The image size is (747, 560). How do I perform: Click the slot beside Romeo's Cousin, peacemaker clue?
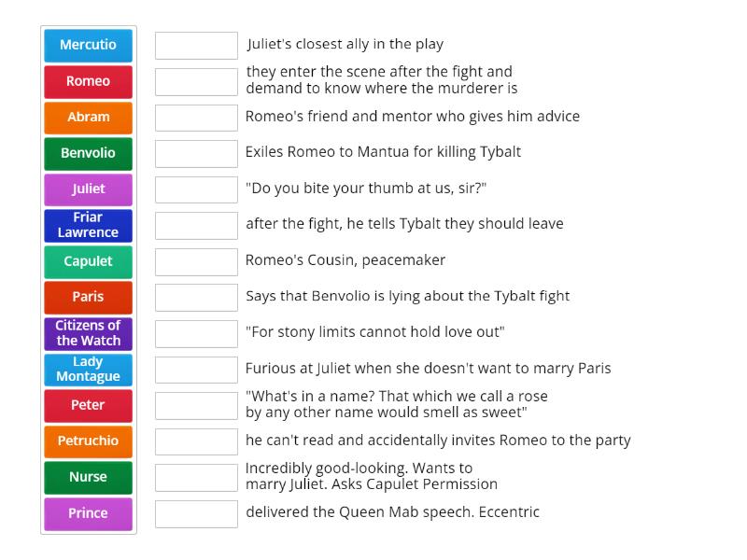pos(196,261)
